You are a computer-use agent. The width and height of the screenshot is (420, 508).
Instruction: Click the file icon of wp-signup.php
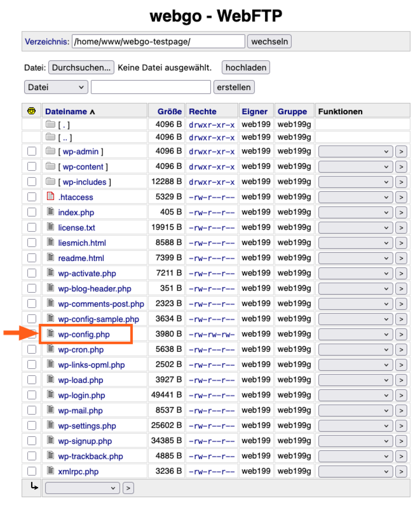(x=50, y=440)
